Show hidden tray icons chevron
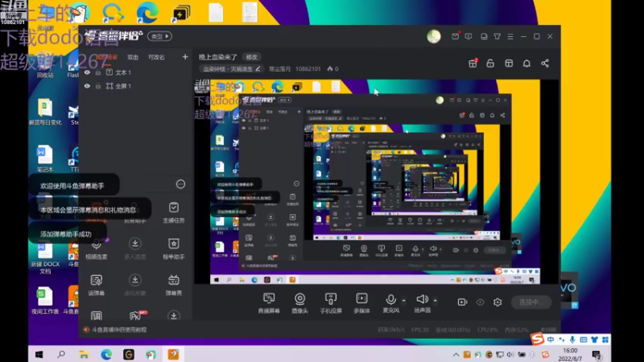 pyautogui.click(x=456, y=355)
